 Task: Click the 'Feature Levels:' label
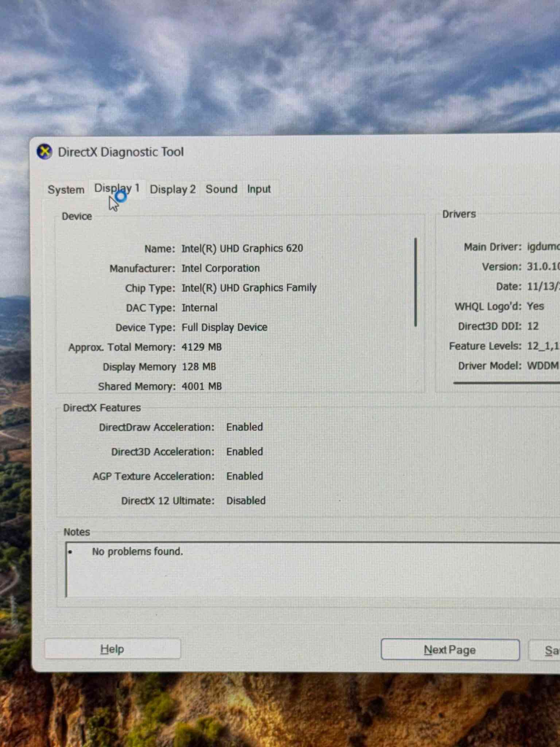(x=485, y=346)
